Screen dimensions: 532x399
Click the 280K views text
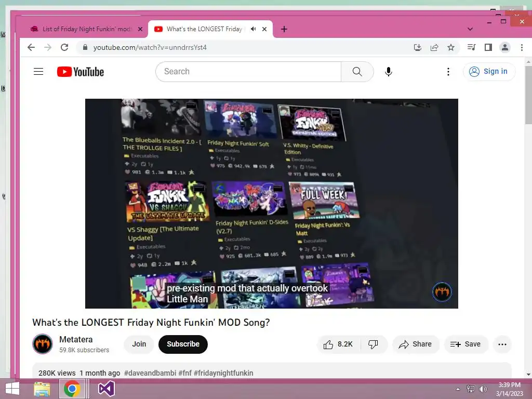(x=57, y=373)
